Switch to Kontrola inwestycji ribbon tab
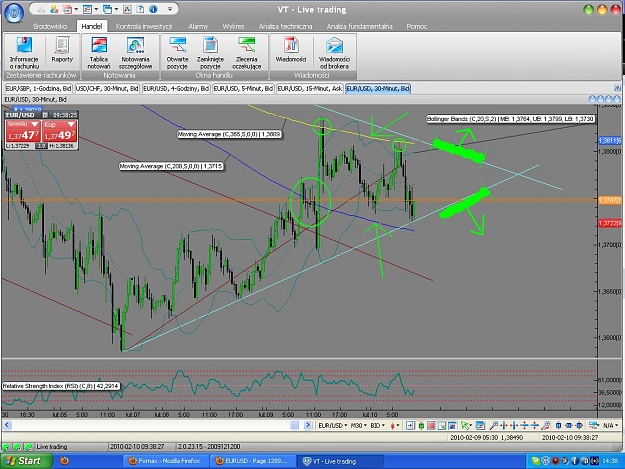The image size is (625, 469). pos(144,26)
